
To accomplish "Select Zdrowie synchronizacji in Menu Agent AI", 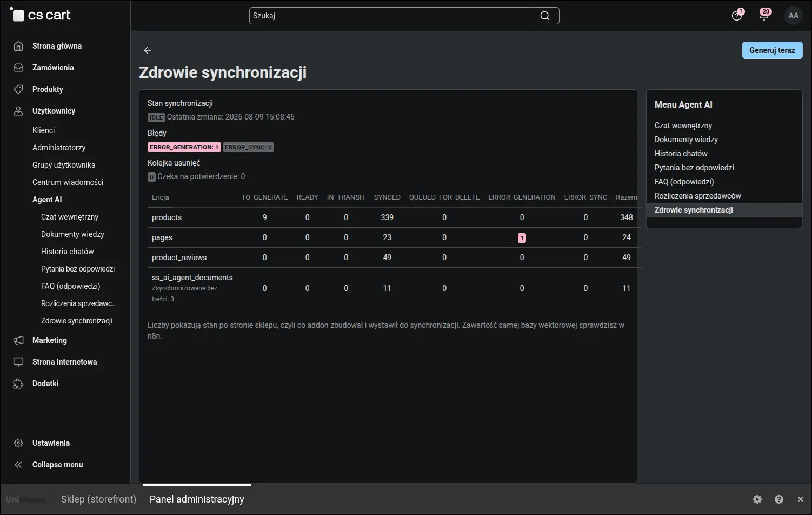I will (x=724, y=210).
